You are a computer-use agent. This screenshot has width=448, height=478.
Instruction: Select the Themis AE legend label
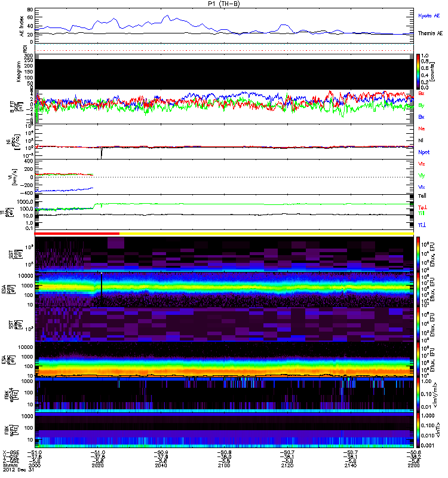tap(430, 33)
